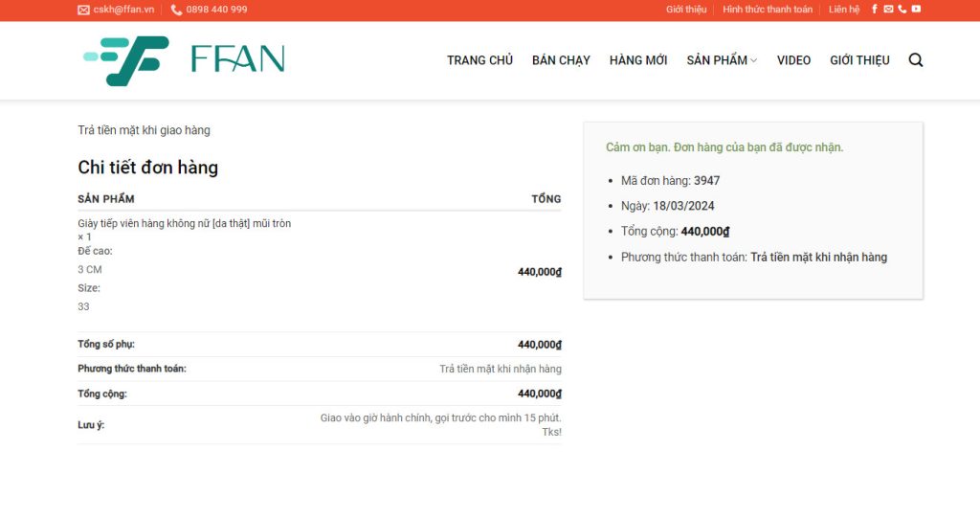
Task: Open Hình thức thanh toán link
Action: click(768, 10)
